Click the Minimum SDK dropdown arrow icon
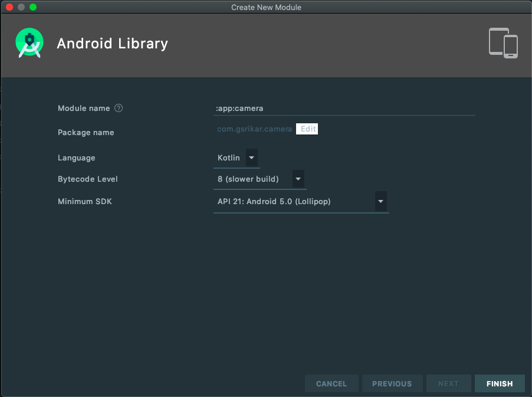 click(x=381, y=201)
